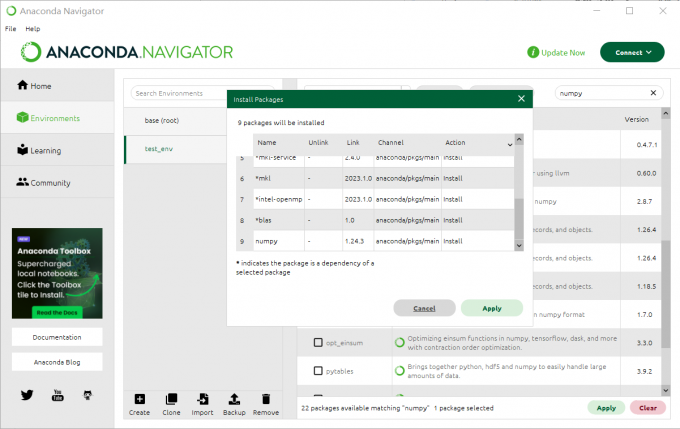The image size is (680, 429).
Task: Select the Environments cube icon
Action: pyautogui.click(x=23, y=117)
